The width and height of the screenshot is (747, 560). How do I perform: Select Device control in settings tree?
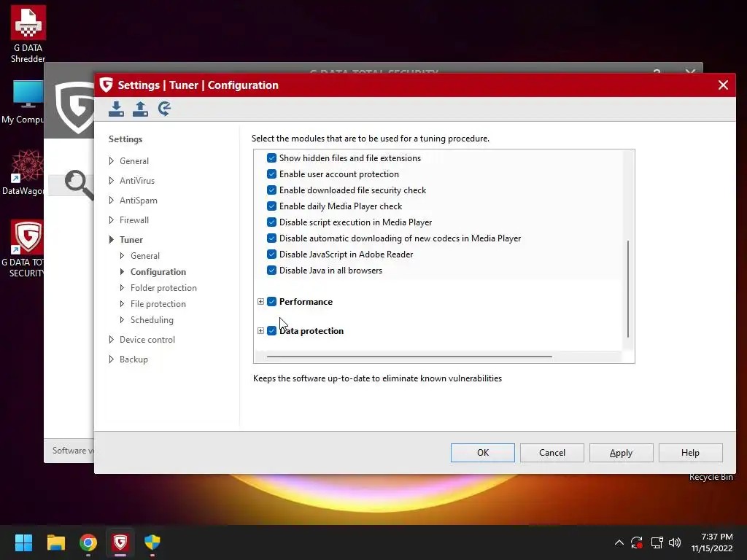click(x=147, y=340)
